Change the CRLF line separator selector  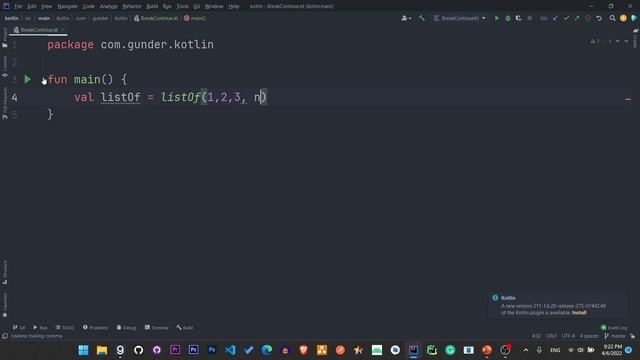coord(551,336)
